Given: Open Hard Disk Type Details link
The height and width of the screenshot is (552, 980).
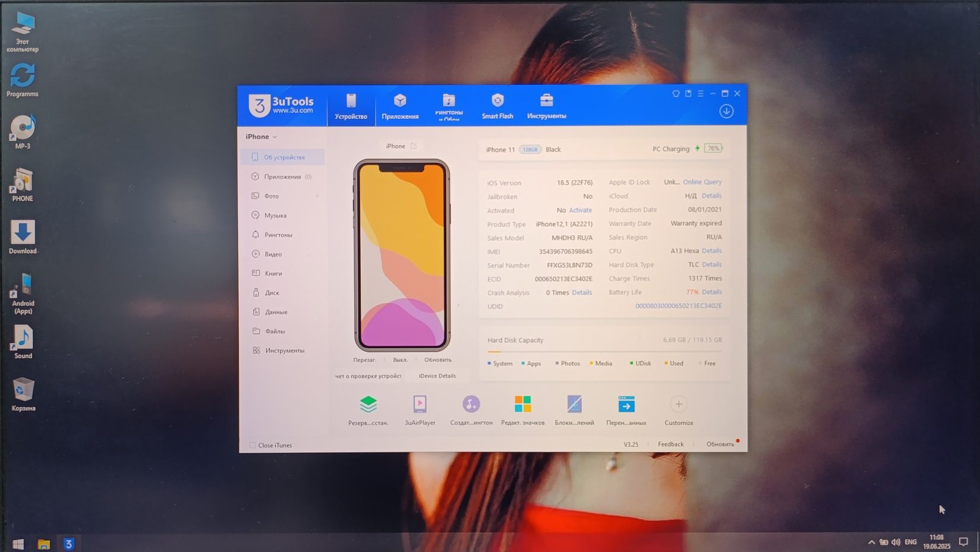Looking at the screenshot, I should [711, 264].
